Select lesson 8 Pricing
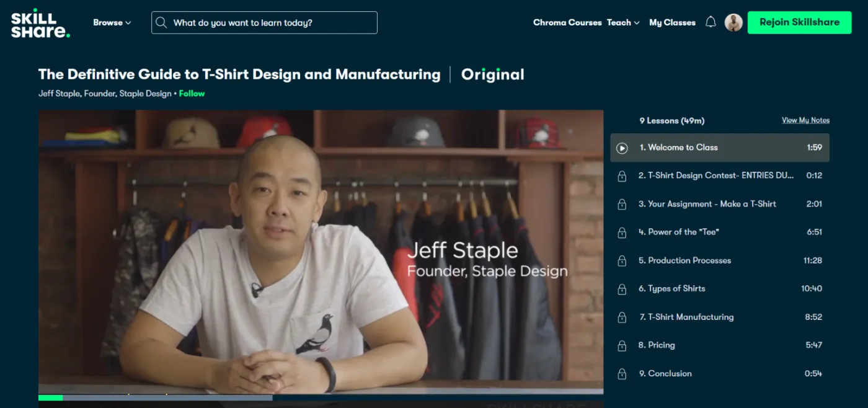 [720, 345]
